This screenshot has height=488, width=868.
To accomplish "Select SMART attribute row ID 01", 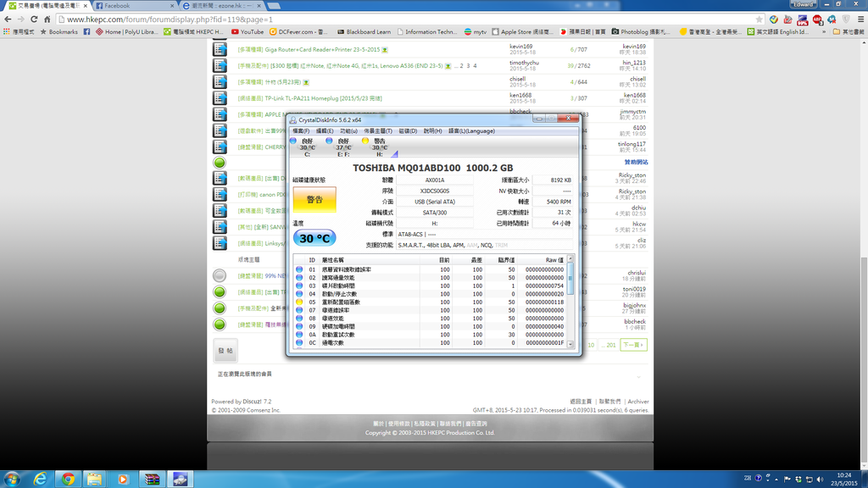I will 430,269.
